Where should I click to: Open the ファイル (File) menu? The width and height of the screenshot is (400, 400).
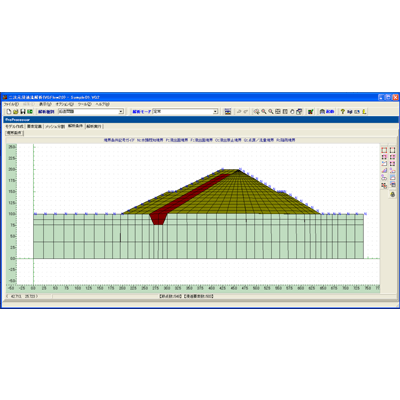pyautogui.click(x=11, y=104)
